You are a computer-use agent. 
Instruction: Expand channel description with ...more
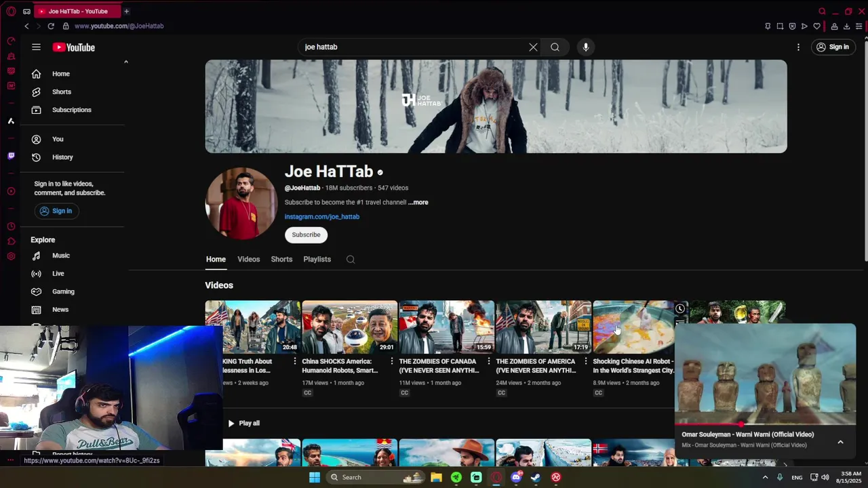418,202
